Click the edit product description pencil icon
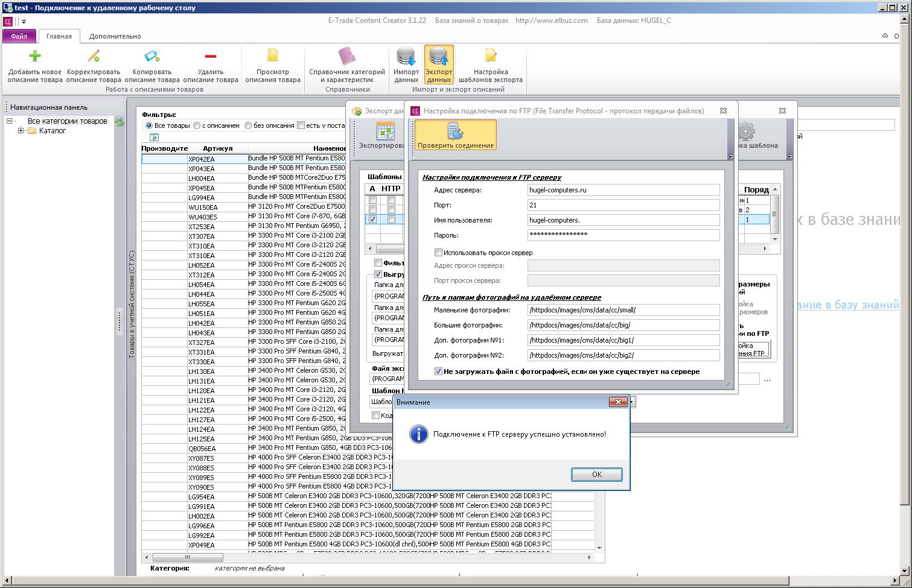The image size is (912, 588). [x=94, y=57]
